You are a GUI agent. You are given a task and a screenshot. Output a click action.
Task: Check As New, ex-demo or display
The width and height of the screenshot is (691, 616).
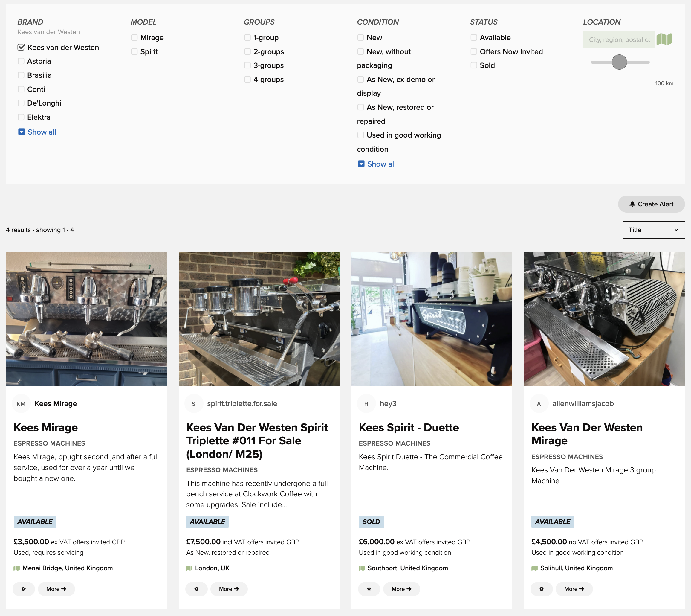click(x=360, y=80)
